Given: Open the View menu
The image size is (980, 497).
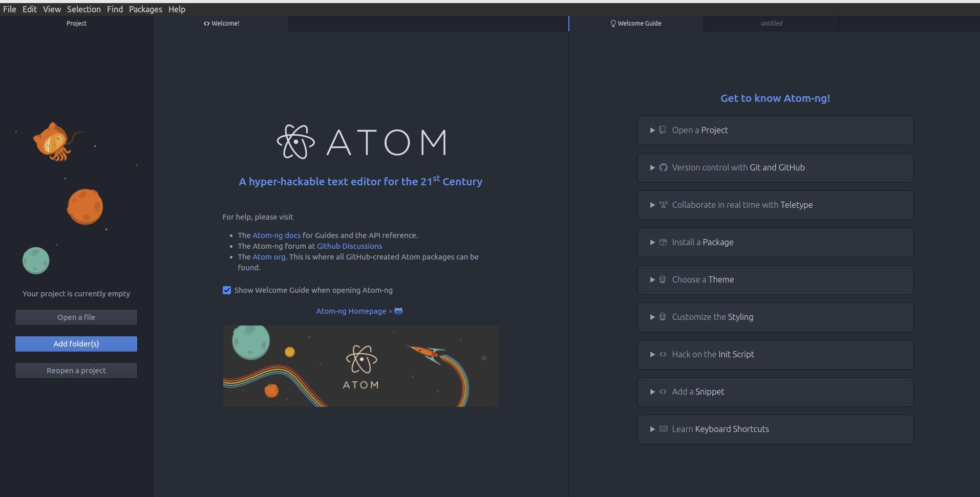Looking at the screenshot, I should tap(52, 9).
